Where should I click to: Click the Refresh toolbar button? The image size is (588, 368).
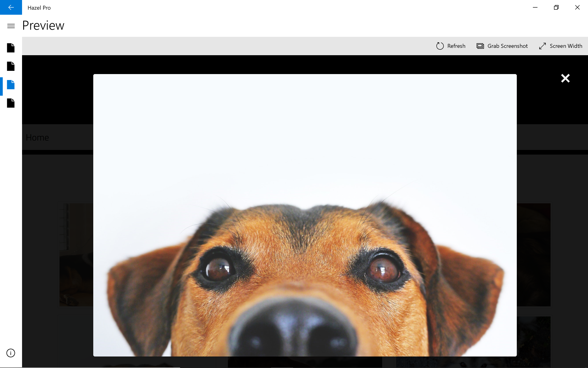(x=451, y=46)
